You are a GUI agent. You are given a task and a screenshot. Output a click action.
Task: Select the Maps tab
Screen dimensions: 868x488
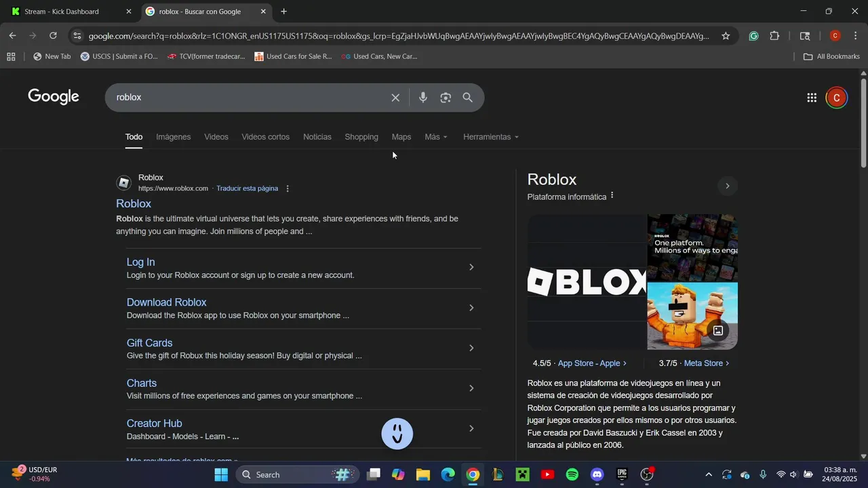click(401, 137)
